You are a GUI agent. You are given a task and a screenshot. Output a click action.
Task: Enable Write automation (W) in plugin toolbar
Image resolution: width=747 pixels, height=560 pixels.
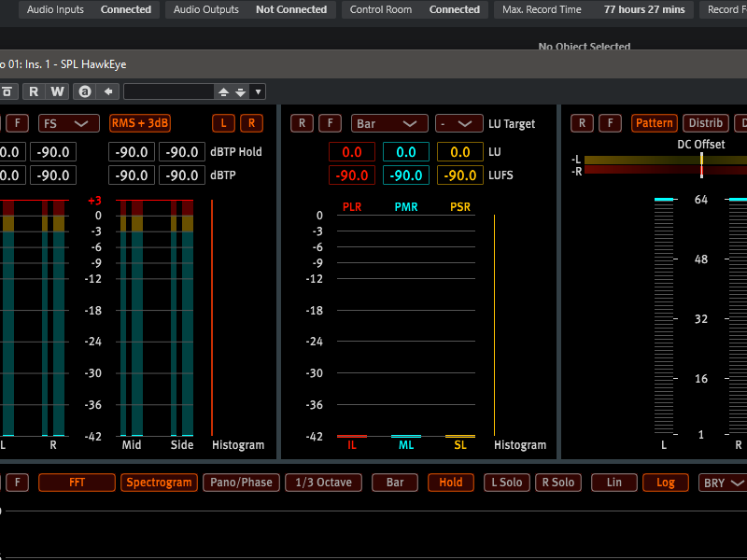coord(57,91)
